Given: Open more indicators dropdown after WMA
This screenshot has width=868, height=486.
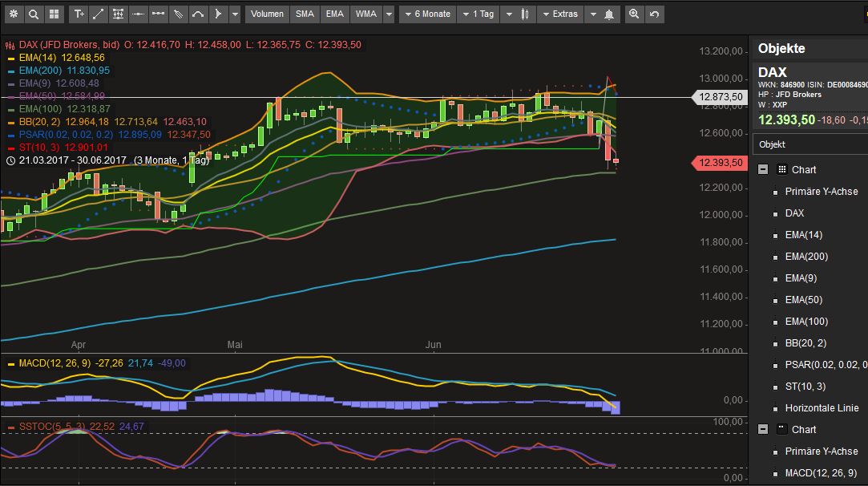Looking at the screenshot, I should click(x=389, y=14).
